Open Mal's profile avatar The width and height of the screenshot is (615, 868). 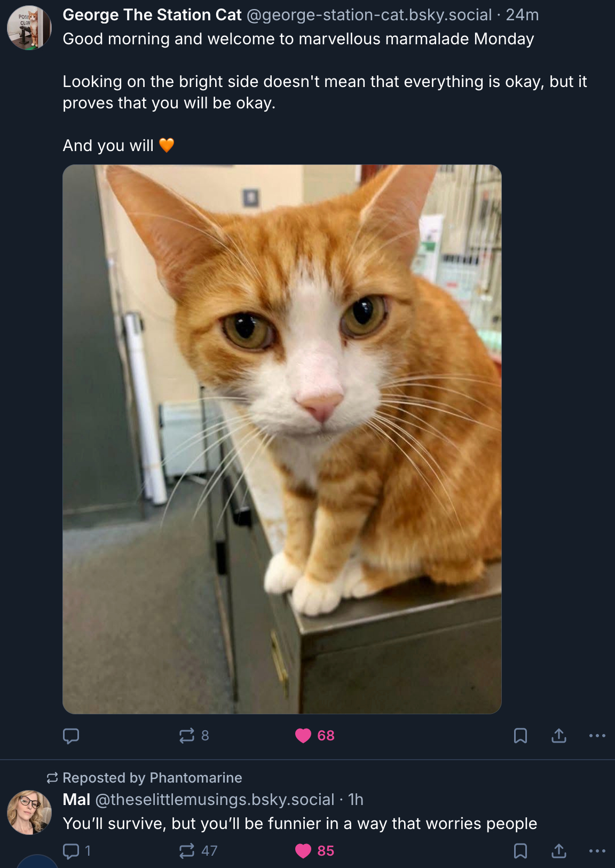[x=29, y=812]
